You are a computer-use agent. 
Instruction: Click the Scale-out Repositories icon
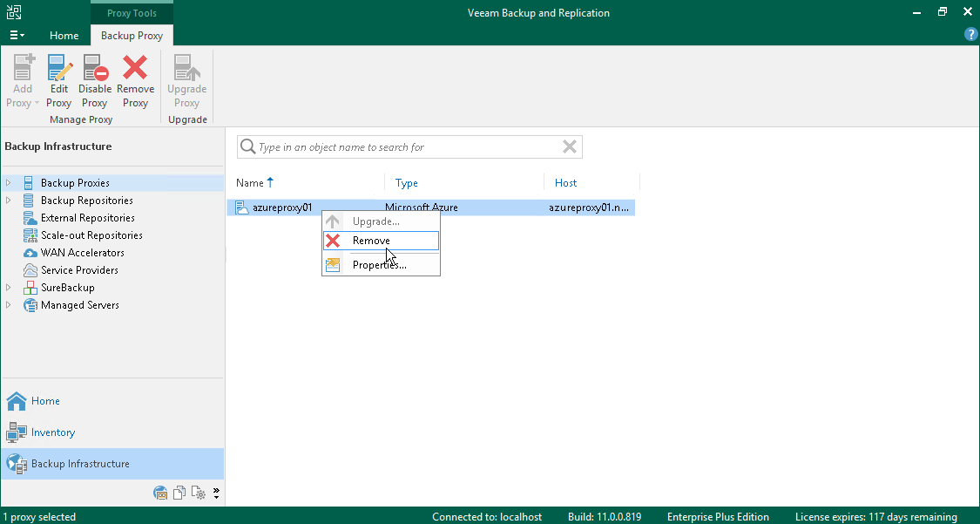pyautogui.click(x=30, y=235)
